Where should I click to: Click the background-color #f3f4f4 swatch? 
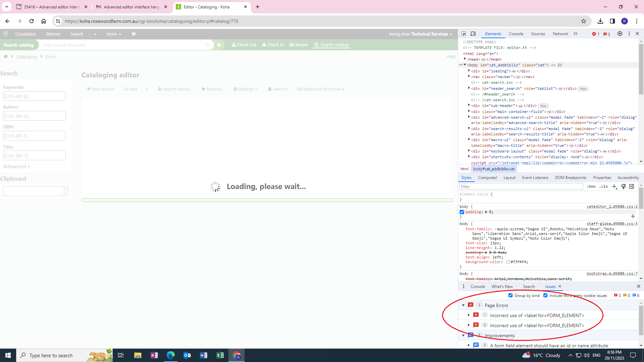(x=508, y=262)
